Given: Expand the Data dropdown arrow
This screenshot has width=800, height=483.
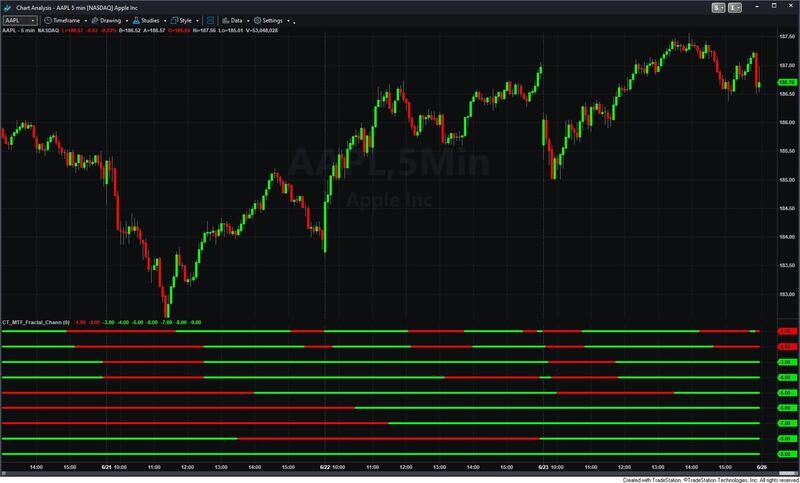Looking at the screenshot, I should [248, 21].
